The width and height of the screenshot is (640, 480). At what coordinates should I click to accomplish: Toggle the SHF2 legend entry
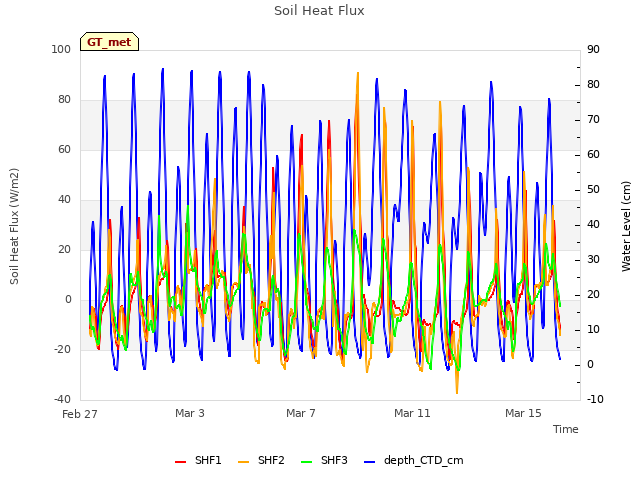(261, 460)
